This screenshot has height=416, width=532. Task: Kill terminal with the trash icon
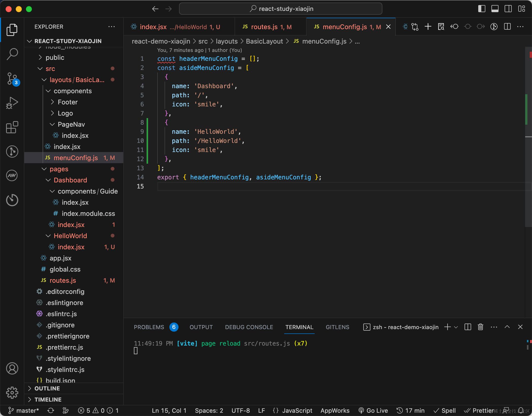click(480, 327)
